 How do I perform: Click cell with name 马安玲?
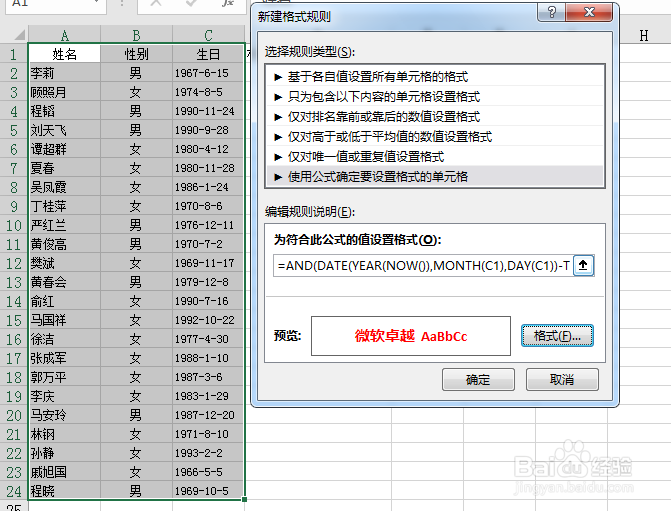click(64, 415)
